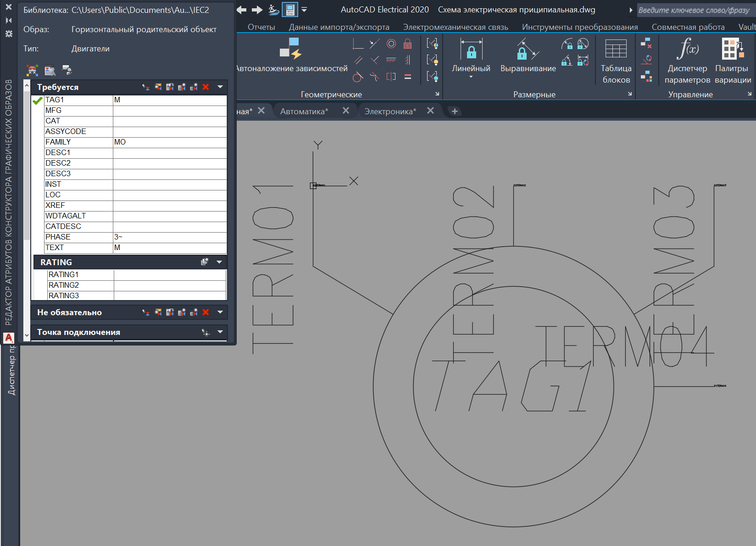Expand the Точка подключения section arrow
756x546 pixels.
[x=220, y=332]
